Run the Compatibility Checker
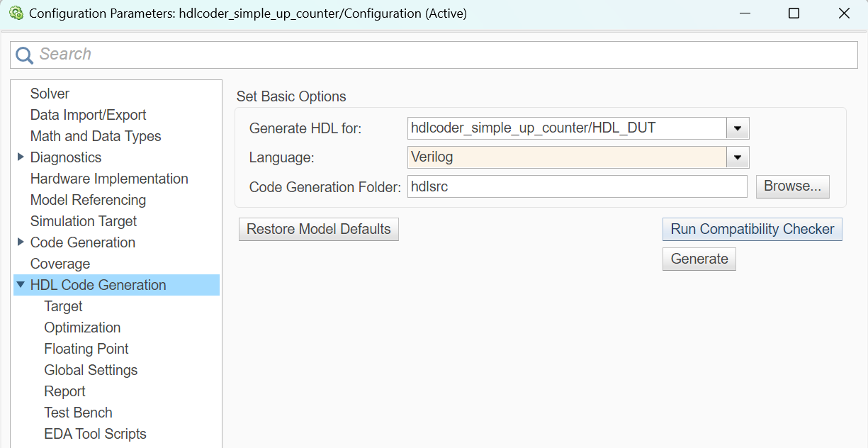This screenshot has width=868, height=448. tap(752, 229)
